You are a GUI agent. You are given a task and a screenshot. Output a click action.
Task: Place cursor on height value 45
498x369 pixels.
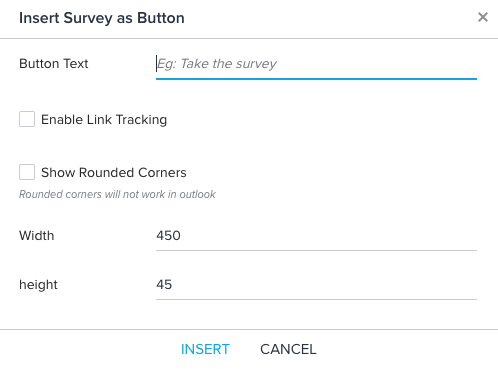click(164, 285)
